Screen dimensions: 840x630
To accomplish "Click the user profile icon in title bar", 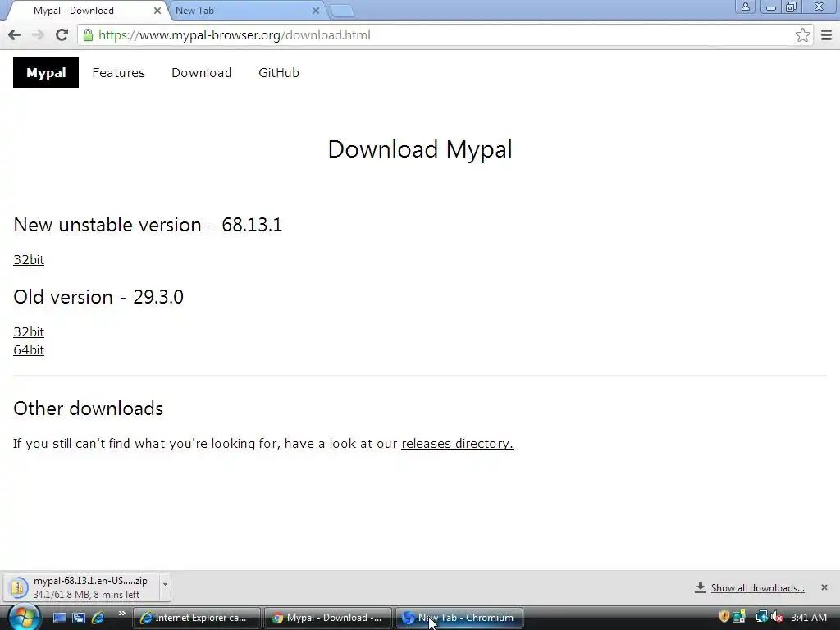I will pyautogui.click(x=745, y=7).
